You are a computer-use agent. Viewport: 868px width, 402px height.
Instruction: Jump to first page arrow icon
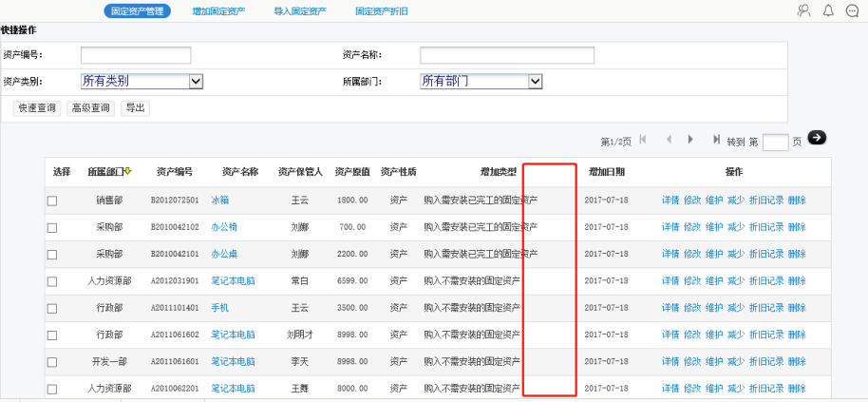pos(643,140)
